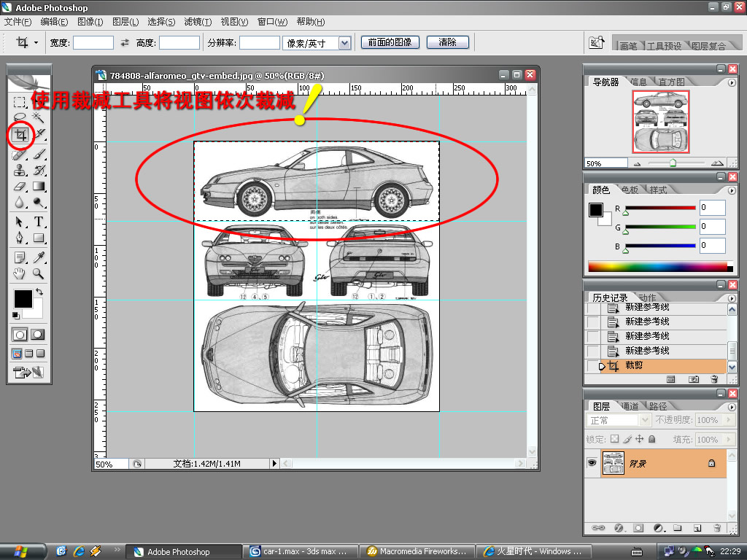Screen dimensions: 747x560
Task: Open the 像素/英寸 resolution unit dropdown
Action: point(345,43)
